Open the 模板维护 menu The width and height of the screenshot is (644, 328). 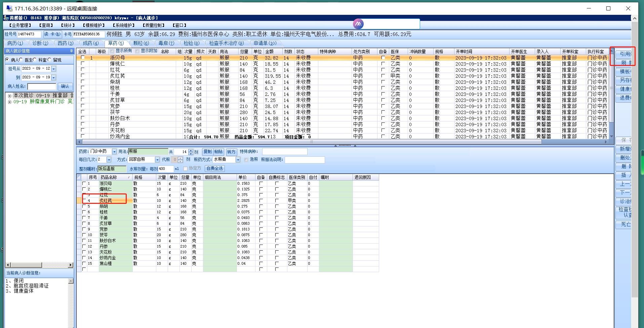click(x=93, y=25)
